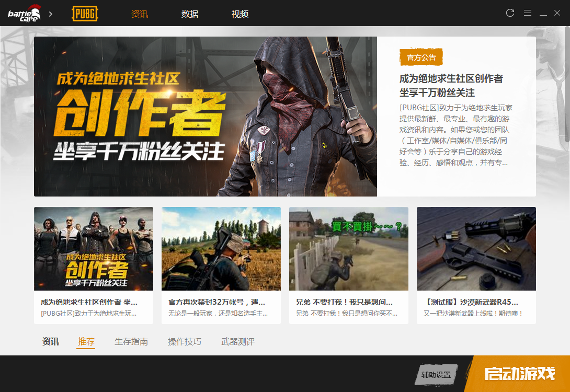Viewport: 570px width, 392px height.
Task: Switch to the 资讯 top tab
Action: [140, 14]
